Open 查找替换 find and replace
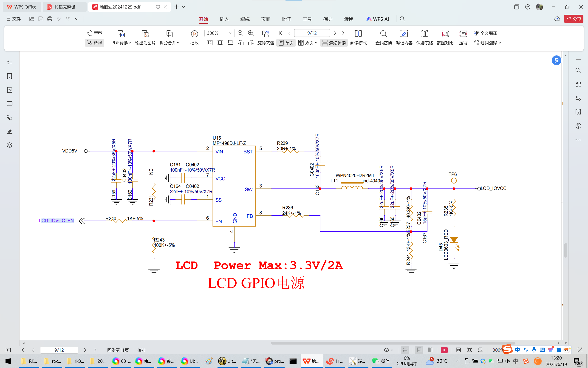The height and width of the screenshot is (368, 588). tap(384, 38)
